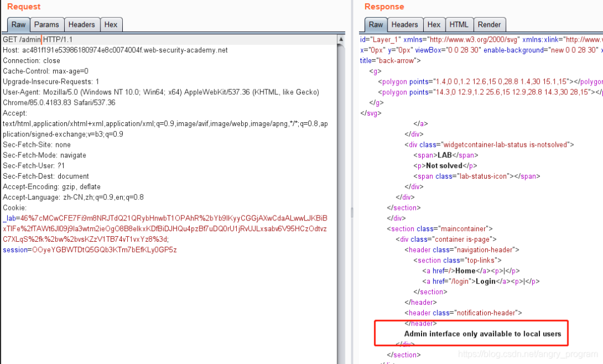Open the response HTML tab
Image resolution: width=603 pixels, height=364 pixels.
[459, 25]
